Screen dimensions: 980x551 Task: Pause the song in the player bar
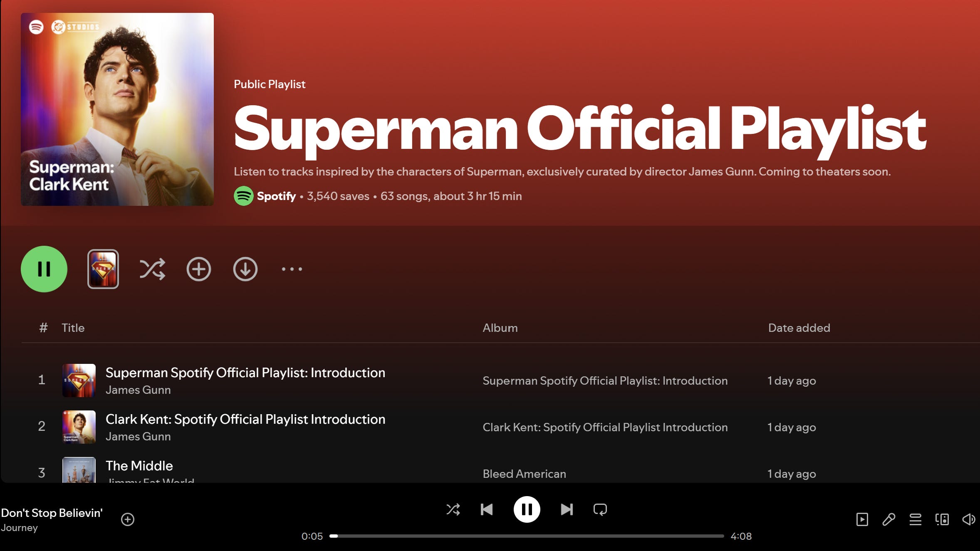(527, 509)
